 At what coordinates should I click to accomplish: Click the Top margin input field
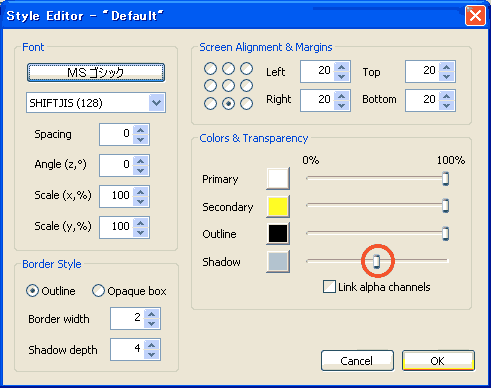tap(422, 72)
